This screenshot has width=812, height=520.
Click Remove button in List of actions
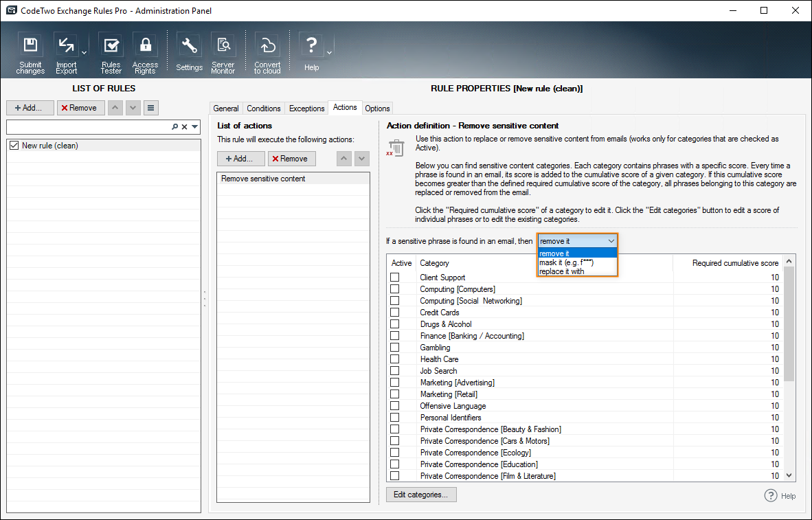(x=291, y=159)
